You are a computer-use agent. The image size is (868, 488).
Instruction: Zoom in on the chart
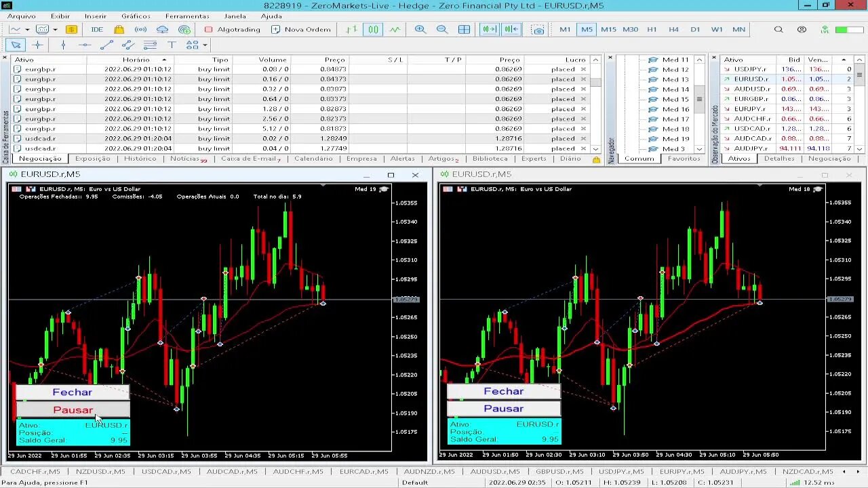420,30
